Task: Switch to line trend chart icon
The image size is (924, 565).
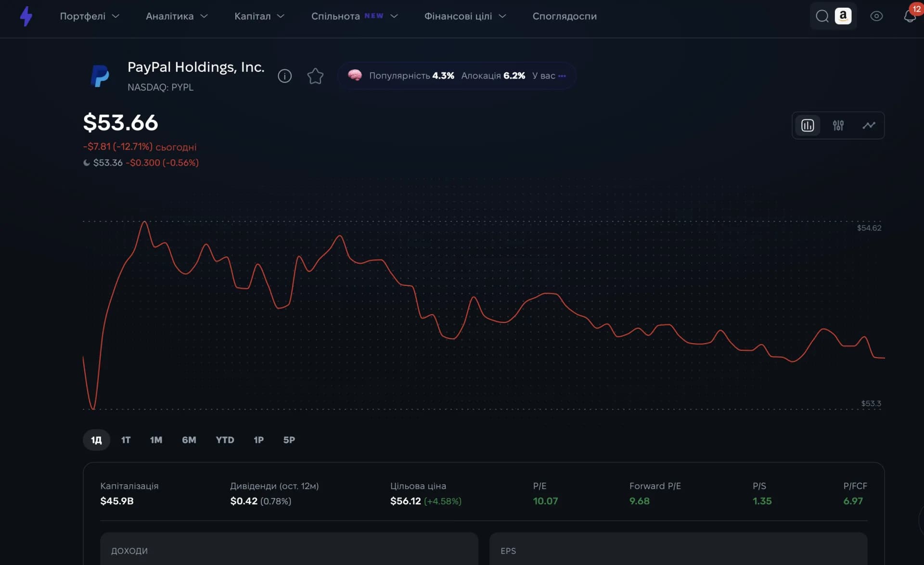Action: (869, 126)
